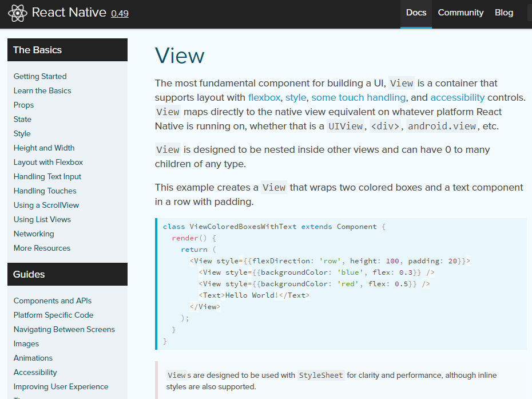Open some touch handling link
This screenshot has width=532, height=399.
[x=358, y=97]
